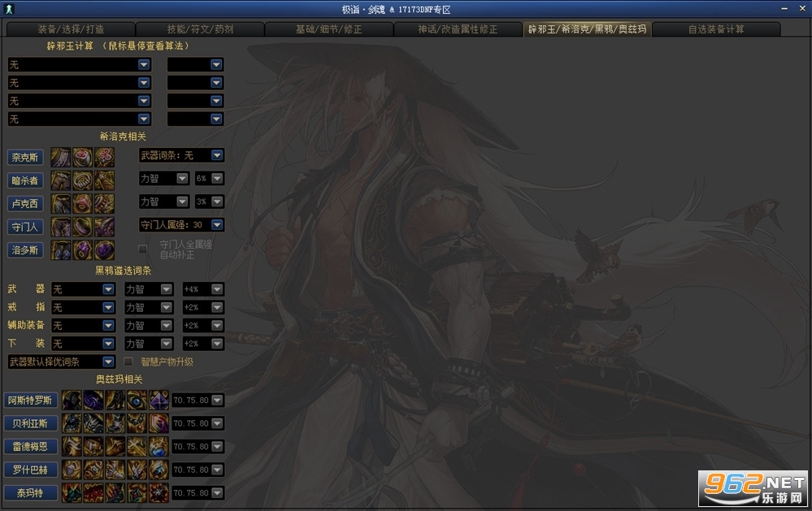This screenshot has width=812, height=511.
Task: Switch to the 技能/符文/药剂 tab
Action: (x=200, y=29)
